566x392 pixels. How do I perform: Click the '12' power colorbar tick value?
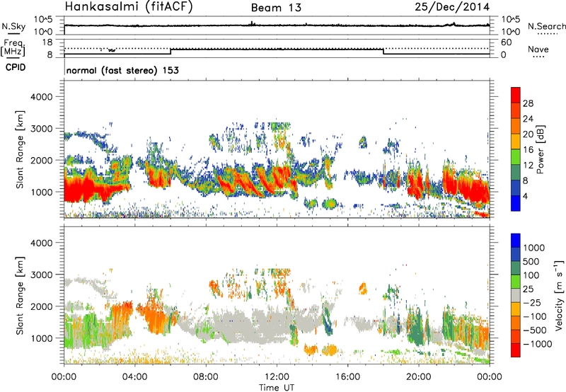point(528,166)
